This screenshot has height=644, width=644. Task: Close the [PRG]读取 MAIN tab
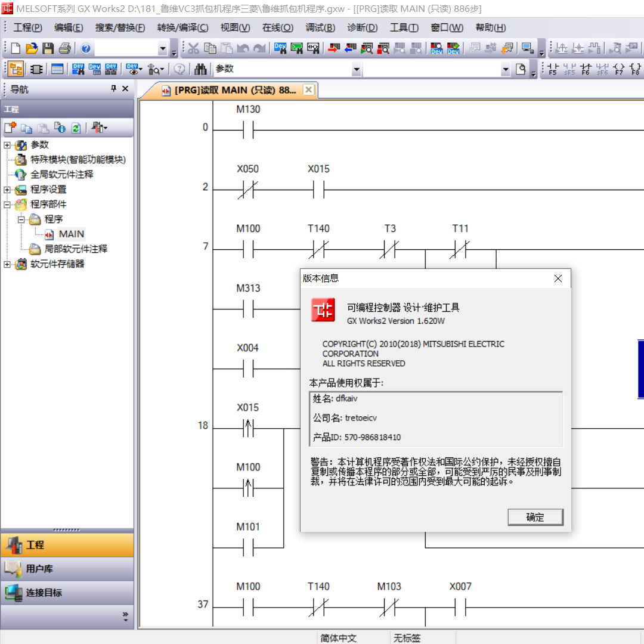coord(309,89)
